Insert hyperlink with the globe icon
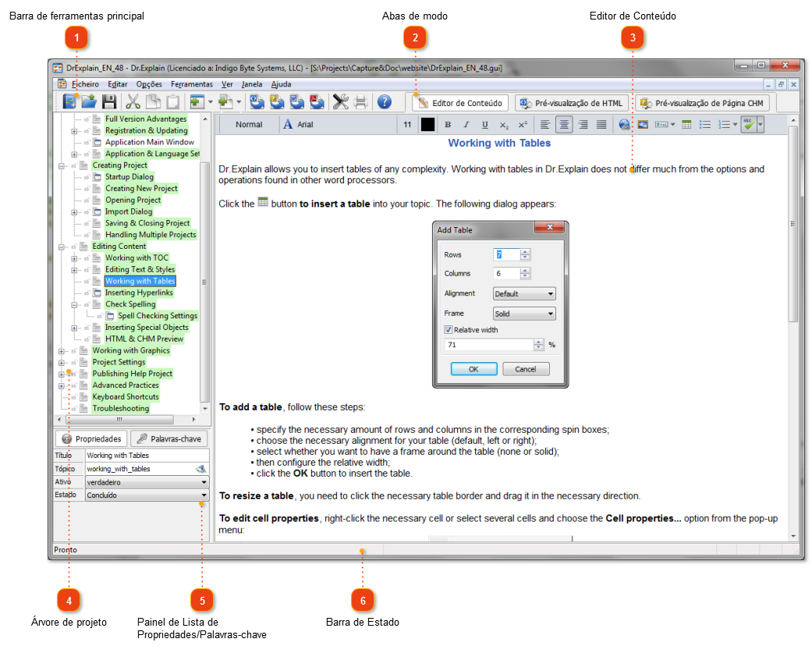Image resolution: width=812 pixels, height=653 pixels. coord(624,125)
